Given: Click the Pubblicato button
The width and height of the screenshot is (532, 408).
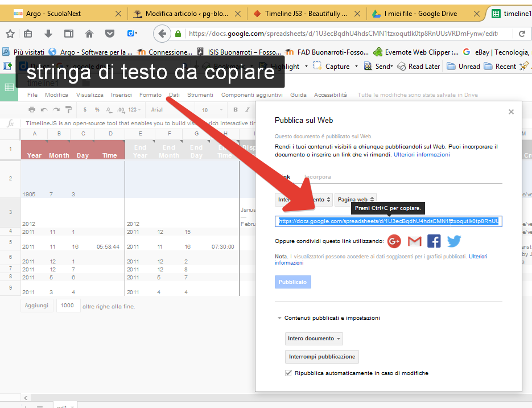Looking at the screenshot, I should [x=293, y=282].
